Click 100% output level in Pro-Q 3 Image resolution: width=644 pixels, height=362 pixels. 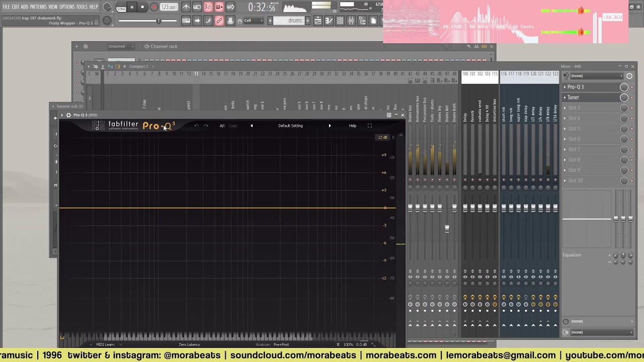(348, 344)
